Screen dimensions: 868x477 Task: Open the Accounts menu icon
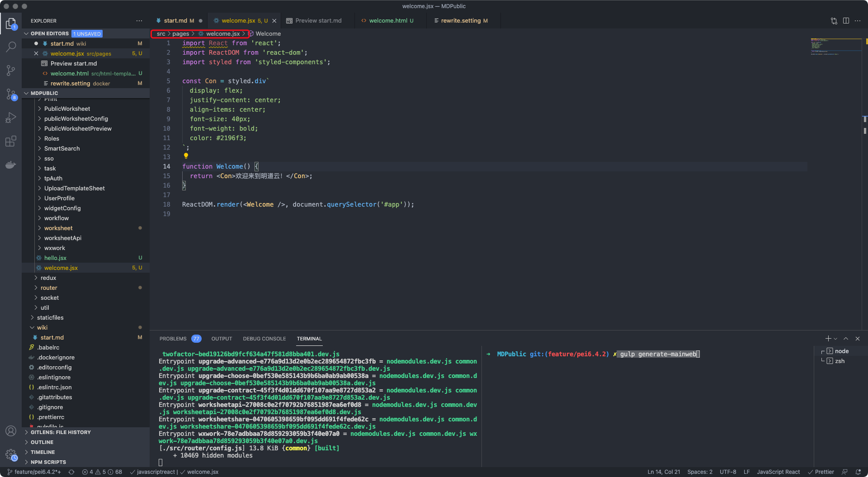[11, 431]
